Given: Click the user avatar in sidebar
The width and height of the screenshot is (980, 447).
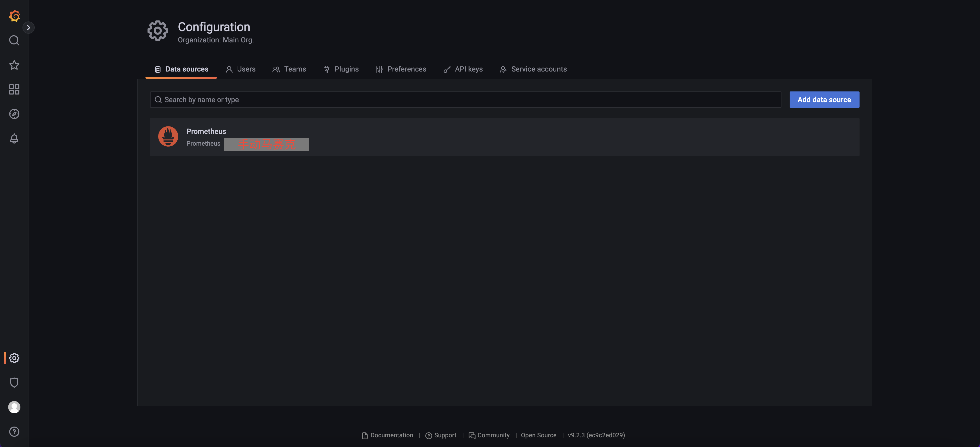Looking at the screenshot, I should (x=14, y=407).
